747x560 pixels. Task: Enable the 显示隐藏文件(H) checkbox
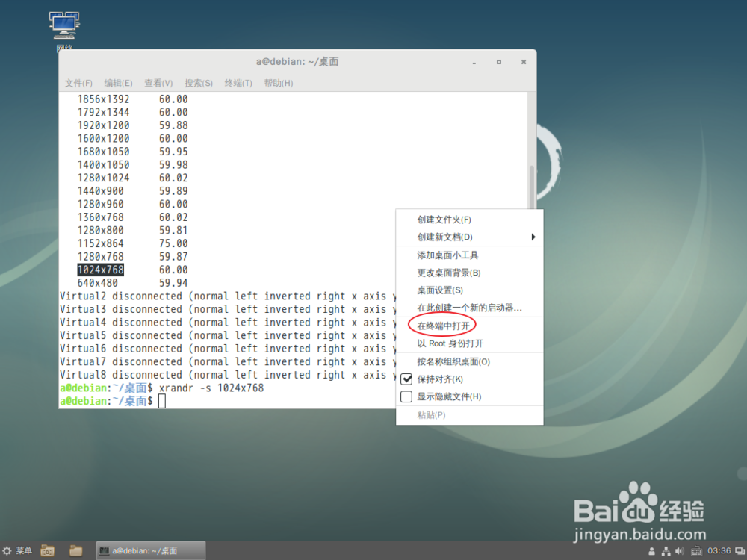[406, 396]
